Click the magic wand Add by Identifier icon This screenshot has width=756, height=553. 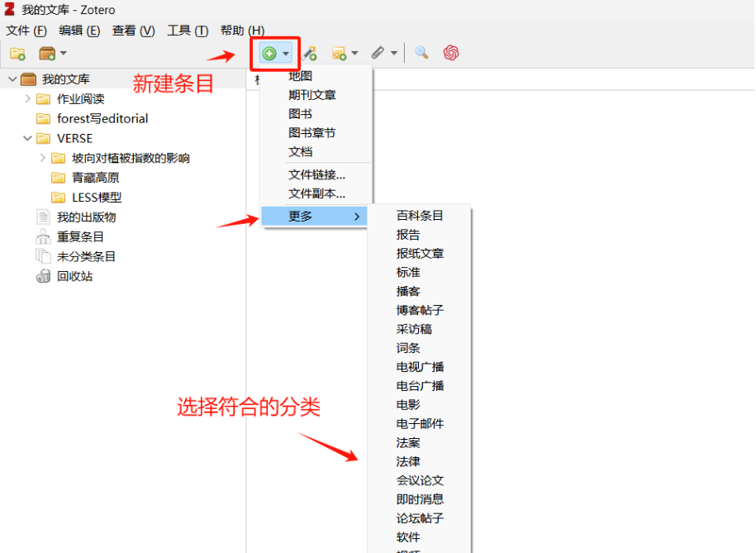coord(310,53)
